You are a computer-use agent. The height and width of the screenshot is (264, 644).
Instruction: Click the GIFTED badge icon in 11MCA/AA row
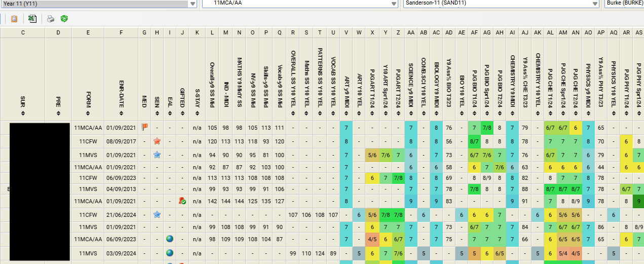(182, 201)
